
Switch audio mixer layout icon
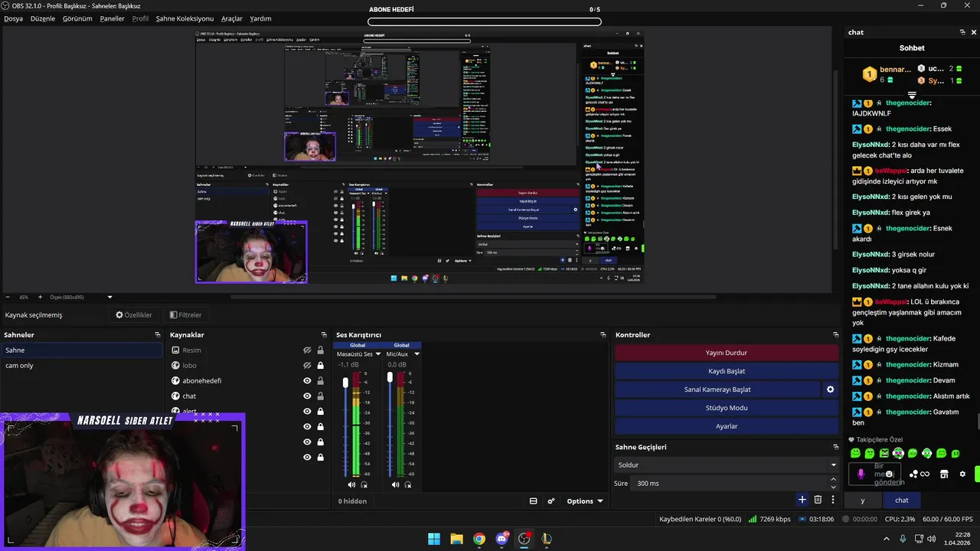tap(533, 501)
